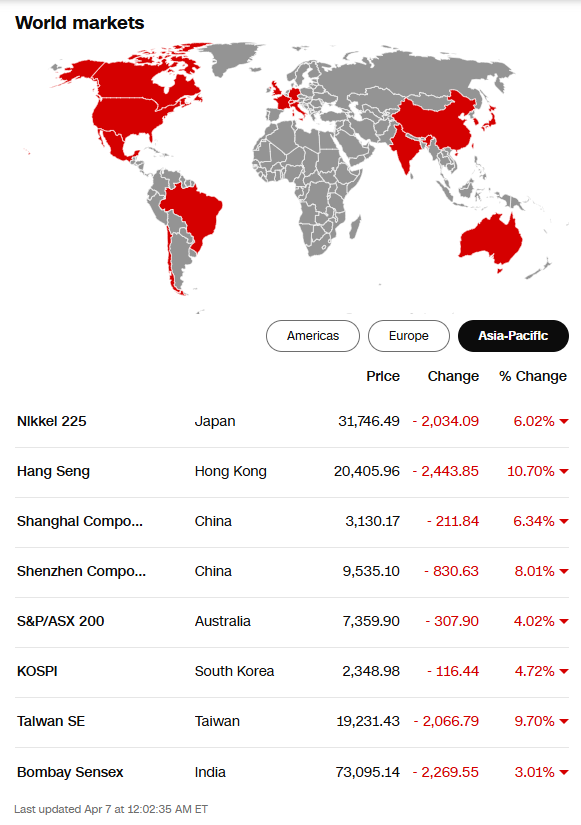Screen dimensions: 581x825
Task: Open the Nikkei 225 index link
Action: (52, 421)
